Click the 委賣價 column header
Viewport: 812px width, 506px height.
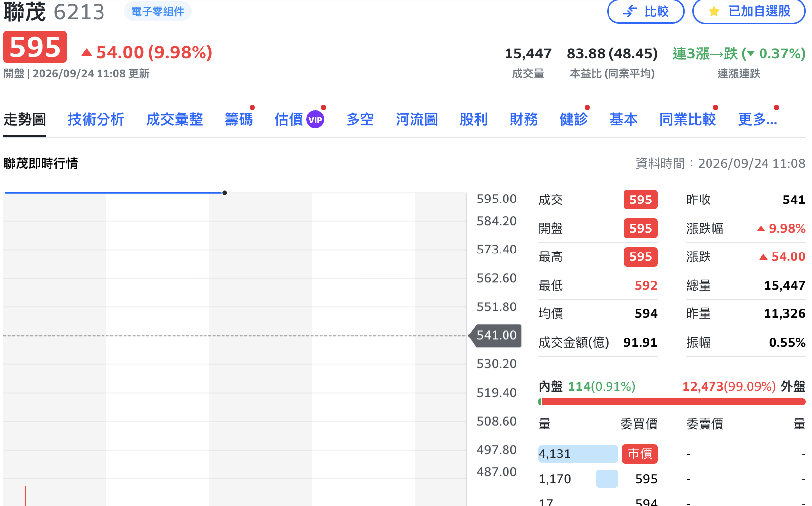point(705,424)
